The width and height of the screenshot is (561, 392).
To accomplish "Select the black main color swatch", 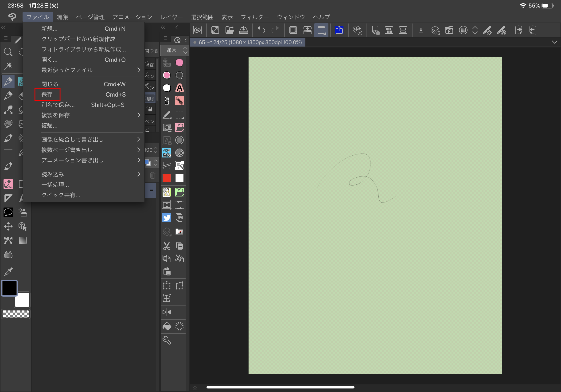I will [x=9, y=288].
